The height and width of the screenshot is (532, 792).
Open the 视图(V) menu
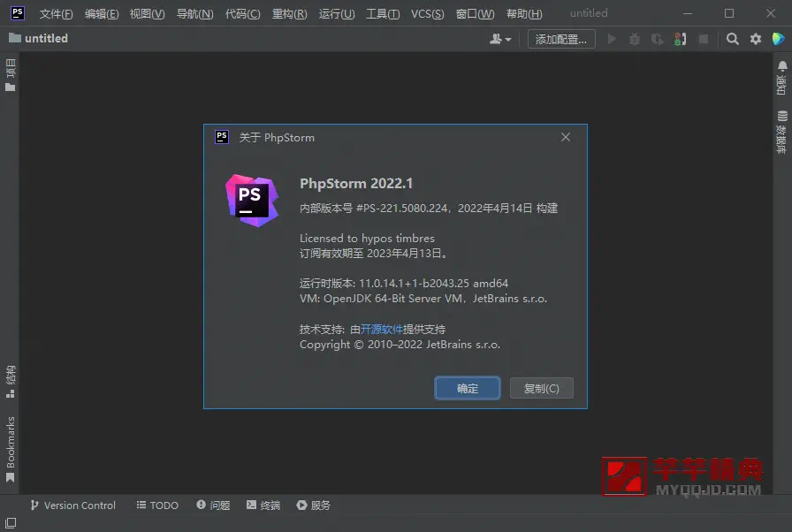point(147,13)
